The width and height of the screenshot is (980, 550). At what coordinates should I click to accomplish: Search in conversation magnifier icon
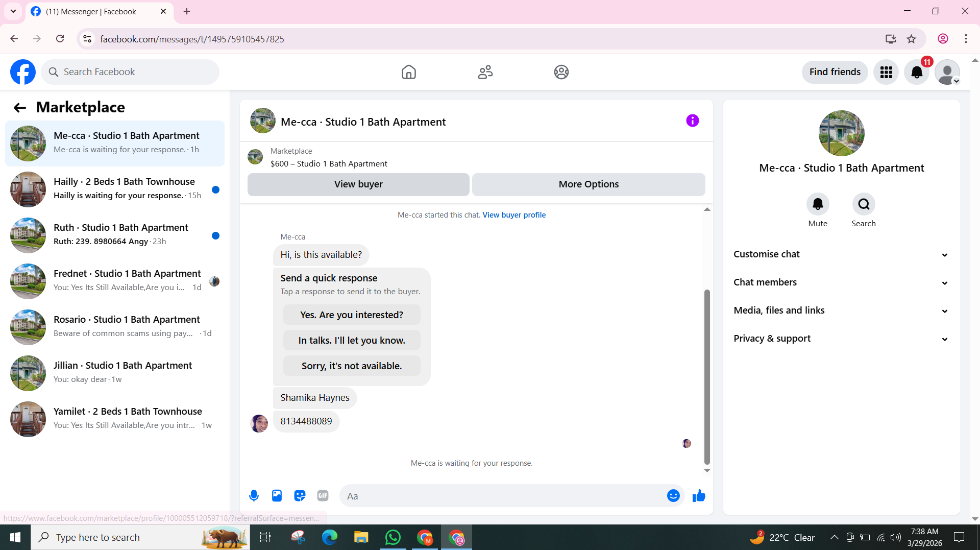864,204
